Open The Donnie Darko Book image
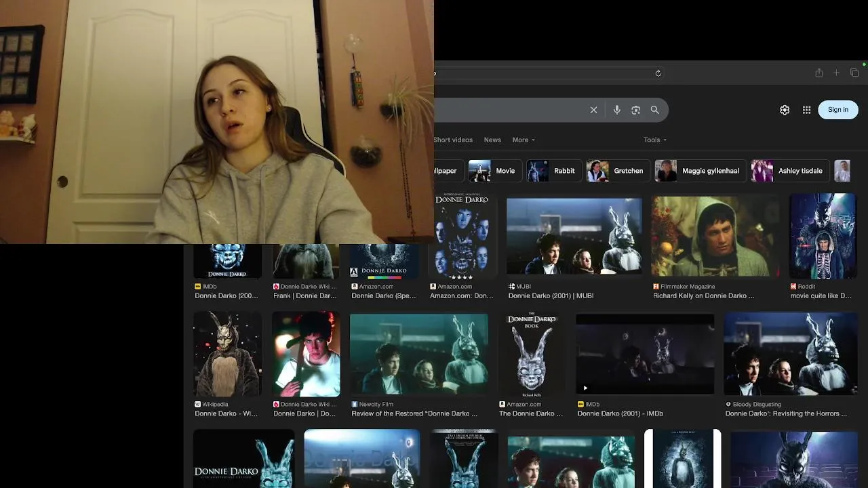Screen dimensions: 868x488 click(x=532, y=354)
